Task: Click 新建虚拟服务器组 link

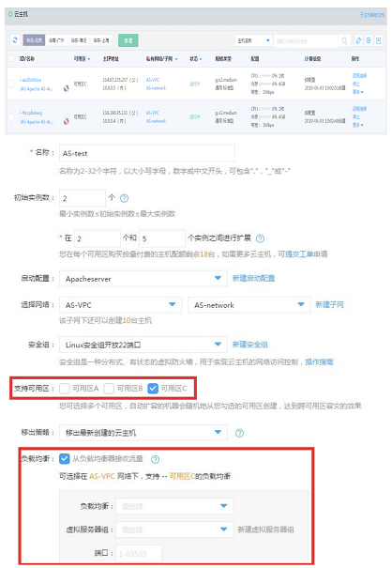Action: coord(265,530)
